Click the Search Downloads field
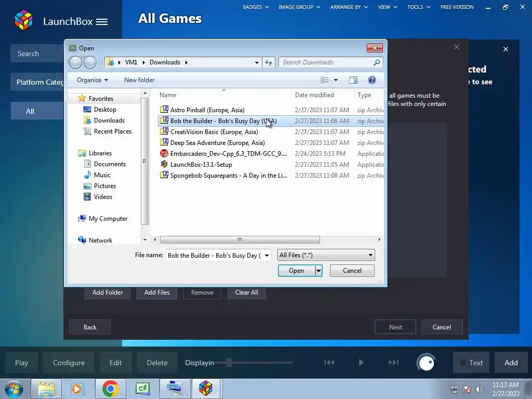 point(326,62)
